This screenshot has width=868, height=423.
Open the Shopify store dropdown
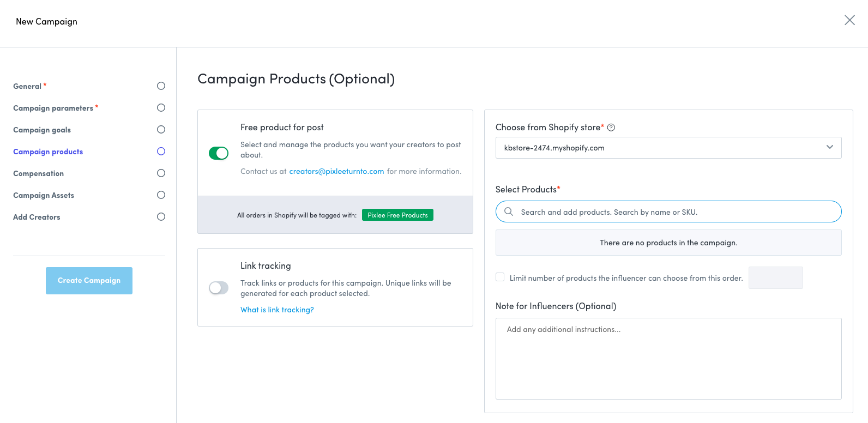point(660,148)
